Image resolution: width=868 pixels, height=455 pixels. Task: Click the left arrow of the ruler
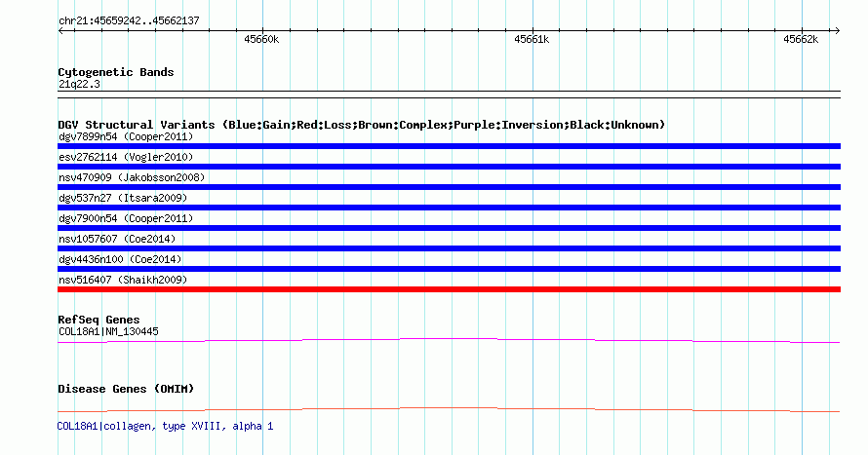(60, 31)
